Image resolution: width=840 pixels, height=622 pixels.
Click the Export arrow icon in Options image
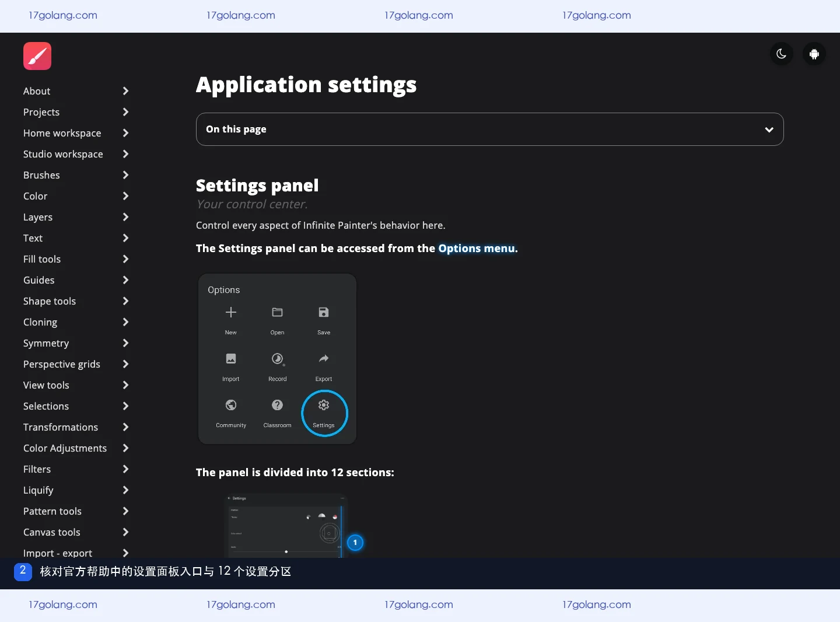(x=324, y=358)
